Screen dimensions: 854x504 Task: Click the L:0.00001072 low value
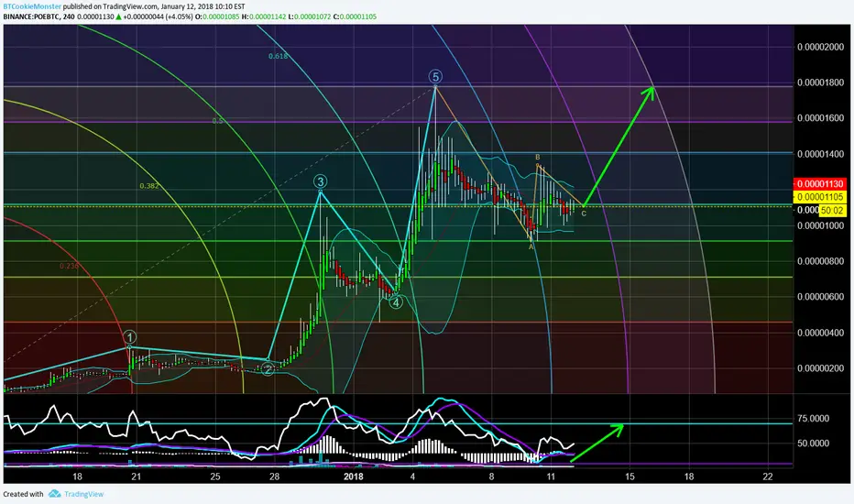[310, 16]
